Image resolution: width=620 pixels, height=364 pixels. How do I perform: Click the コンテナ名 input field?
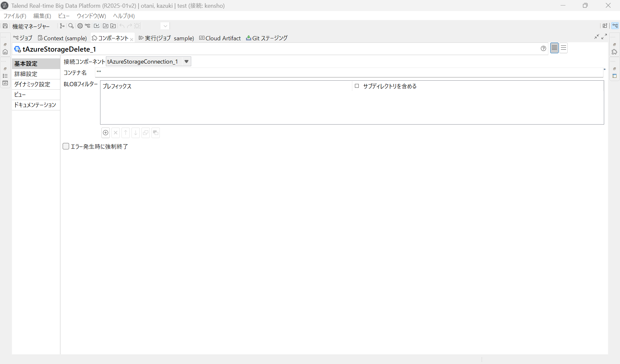[349, 73]
